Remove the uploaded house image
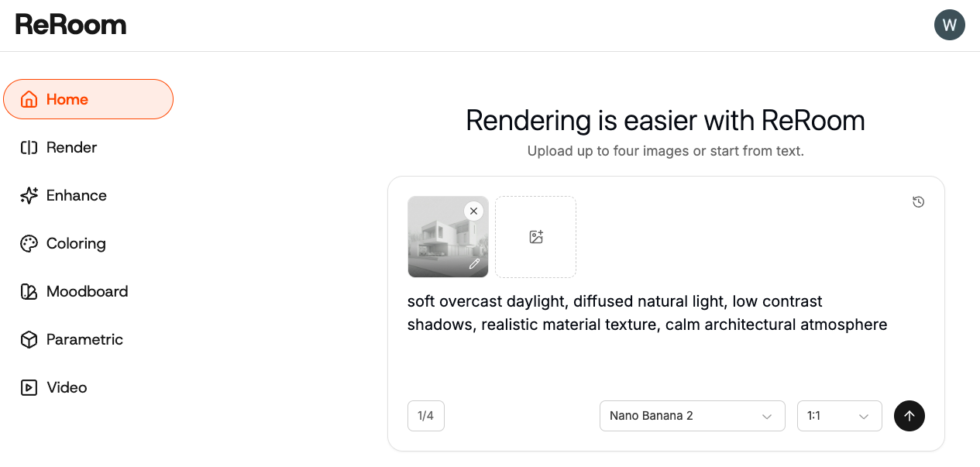This screenshot has width=980, height=467. point(473,211)
